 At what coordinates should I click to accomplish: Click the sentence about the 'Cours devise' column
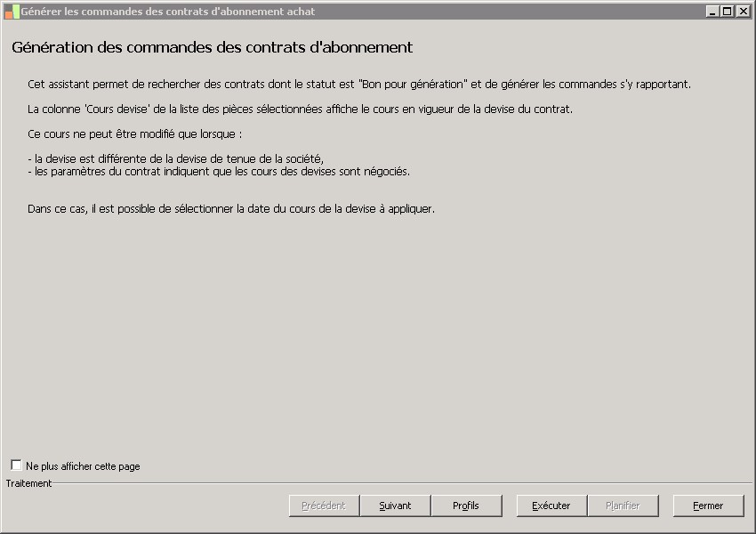point(301,109)
